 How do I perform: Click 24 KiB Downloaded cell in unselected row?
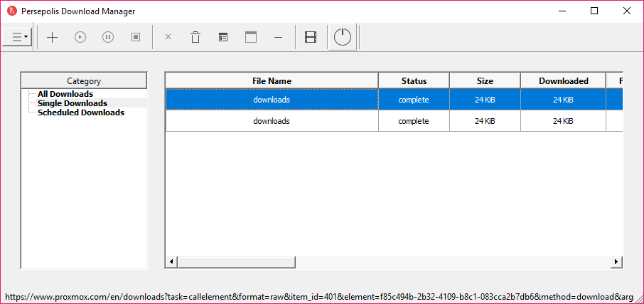coord(563,121)
